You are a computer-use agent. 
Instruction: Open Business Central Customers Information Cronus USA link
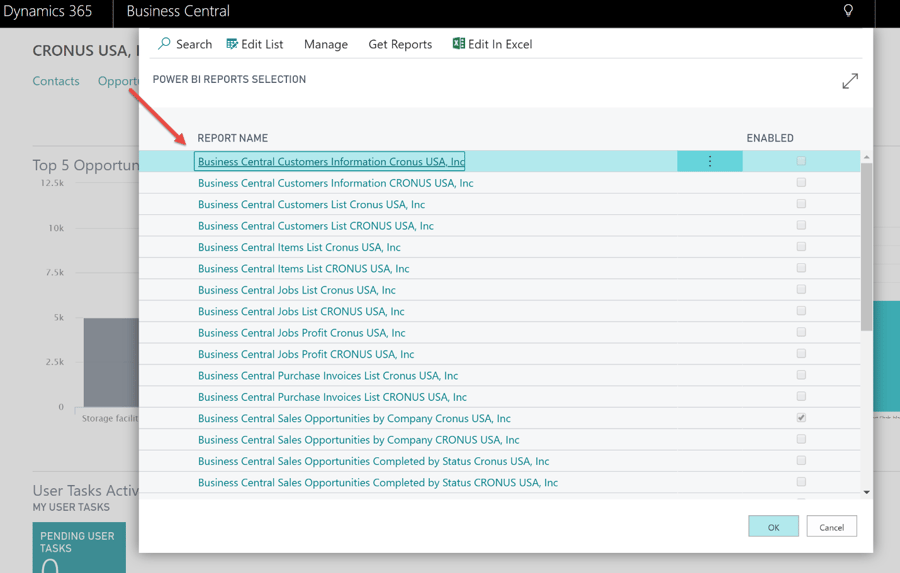(x=331, y=161)
